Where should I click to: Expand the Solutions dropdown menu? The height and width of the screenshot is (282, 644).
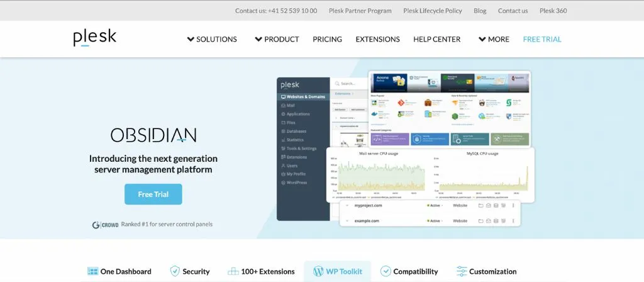[x=212, y=39]
